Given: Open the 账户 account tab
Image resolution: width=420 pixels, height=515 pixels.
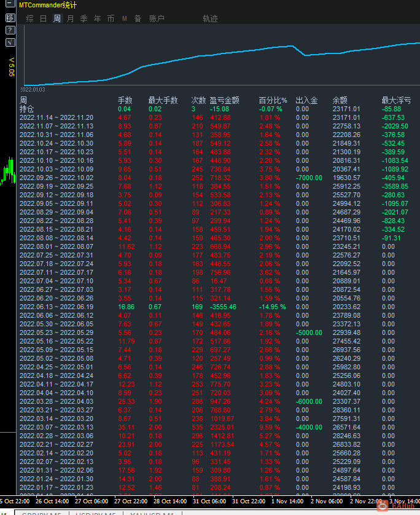Looking at the screenshot, I should [x=157, y=18].
